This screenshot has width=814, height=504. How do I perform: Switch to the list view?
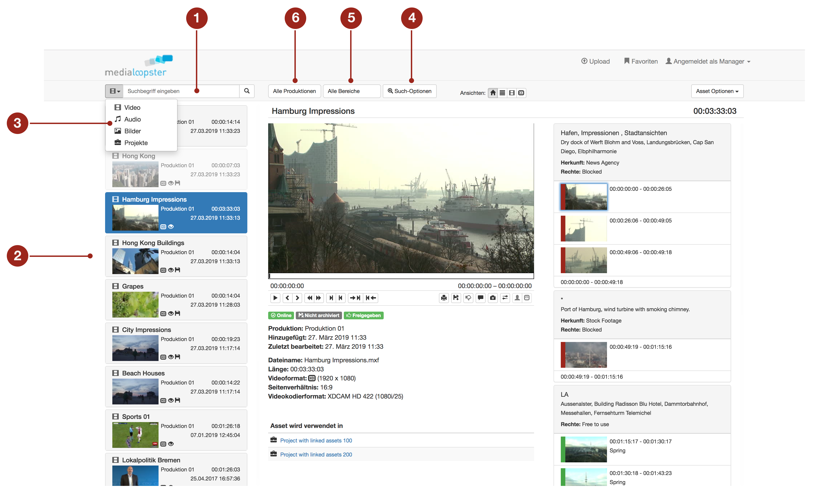502,93
